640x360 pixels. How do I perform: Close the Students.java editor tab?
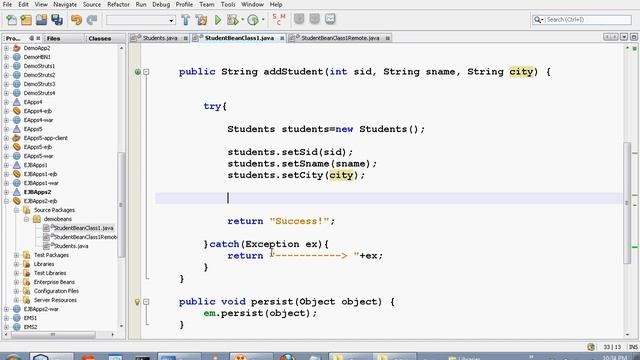(185, 38)
